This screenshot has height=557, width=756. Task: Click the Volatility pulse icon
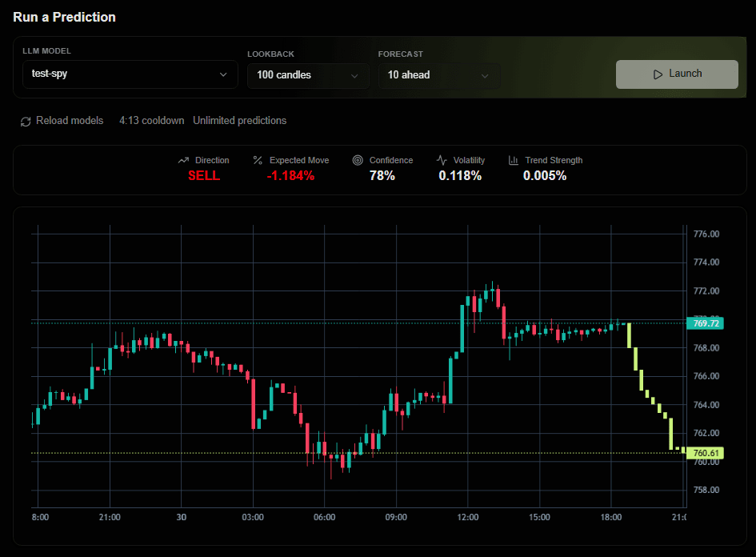pos(442,160)
